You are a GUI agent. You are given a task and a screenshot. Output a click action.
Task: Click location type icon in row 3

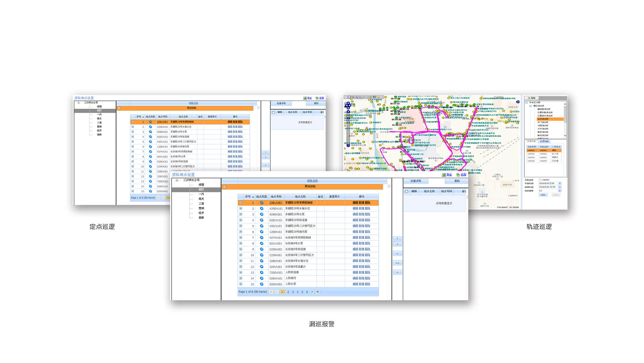coord(262,214)
